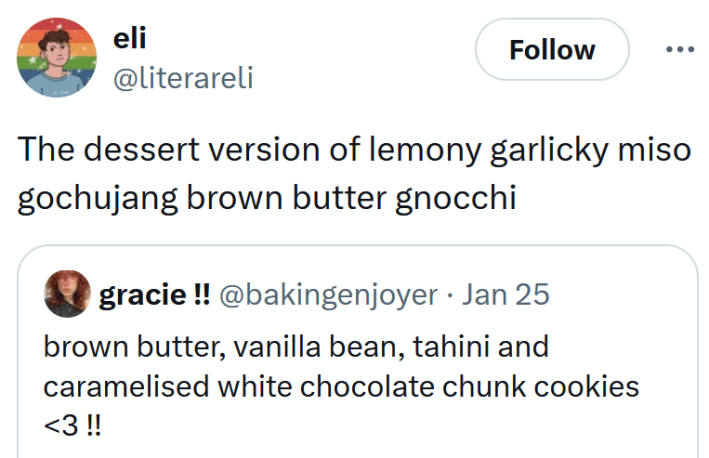
Task: Open the more options three-dot menu
Action: pyautogui.click(x=679, y=49)
